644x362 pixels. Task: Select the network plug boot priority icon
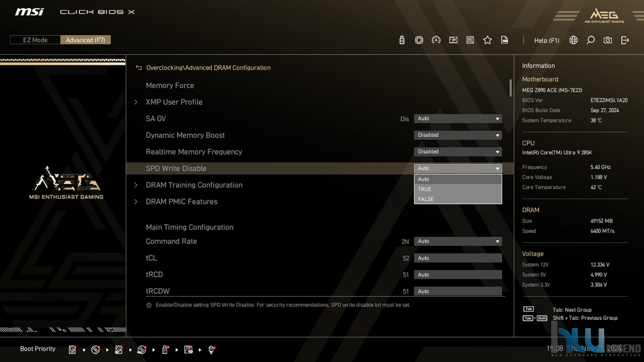(x=212, y=349)
